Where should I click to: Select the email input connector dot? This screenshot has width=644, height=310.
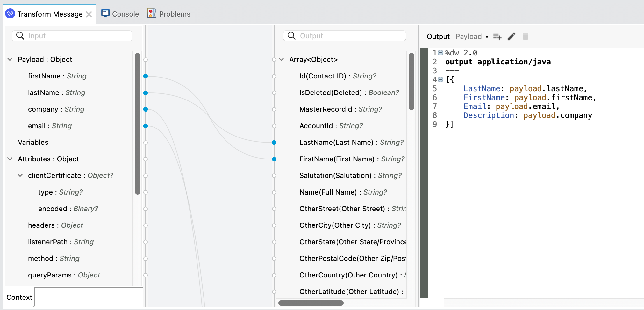[x=146, y=126]
